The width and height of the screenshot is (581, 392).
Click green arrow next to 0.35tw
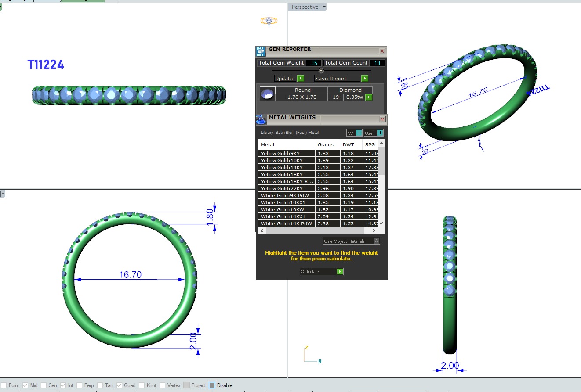coord(369,97)
